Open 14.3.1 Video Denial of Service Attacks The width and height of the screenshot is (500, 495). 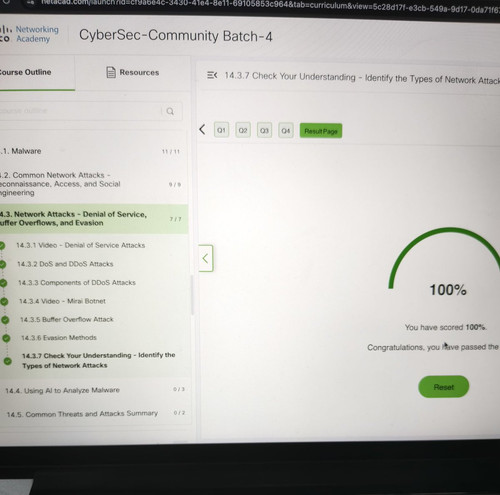pos(81,245)
